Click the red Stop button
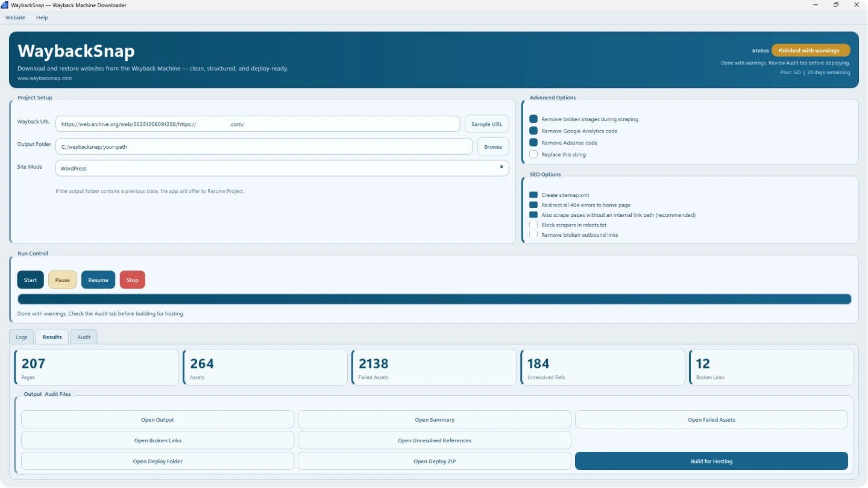 click(x=133, y=280)
